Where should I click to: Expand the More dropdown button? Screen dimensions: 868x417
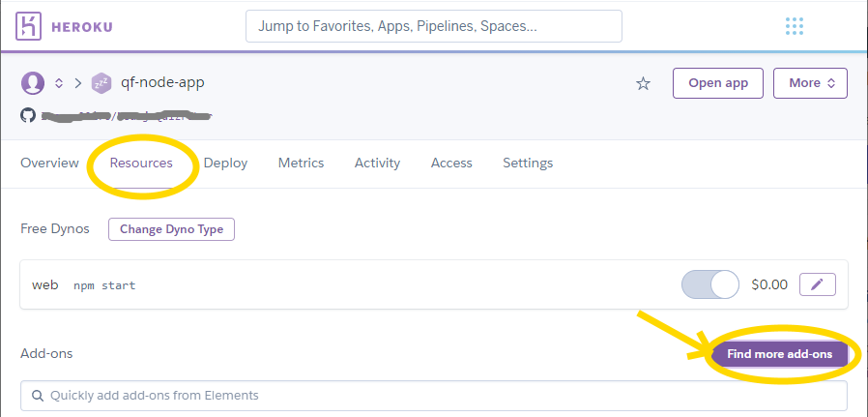(810, 83)
